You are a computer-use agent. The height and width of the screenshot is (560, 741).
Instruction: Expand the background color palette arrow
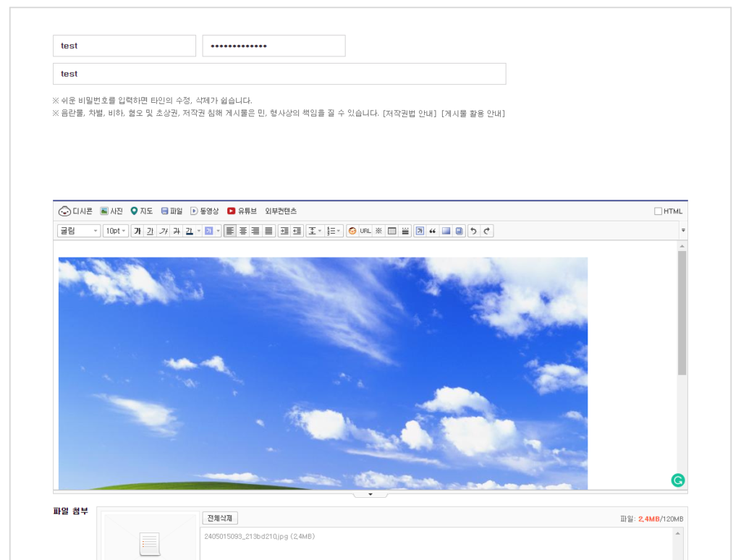click(x=219, y=231)
